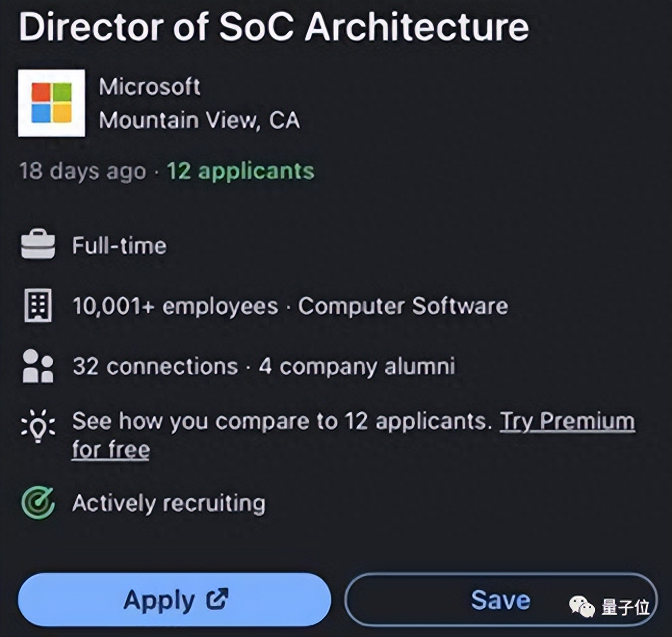Click the Director of SoC Architecture title
Image resolution: width=672 pixels, height=637 pixels.
click(x=274, y=27)
